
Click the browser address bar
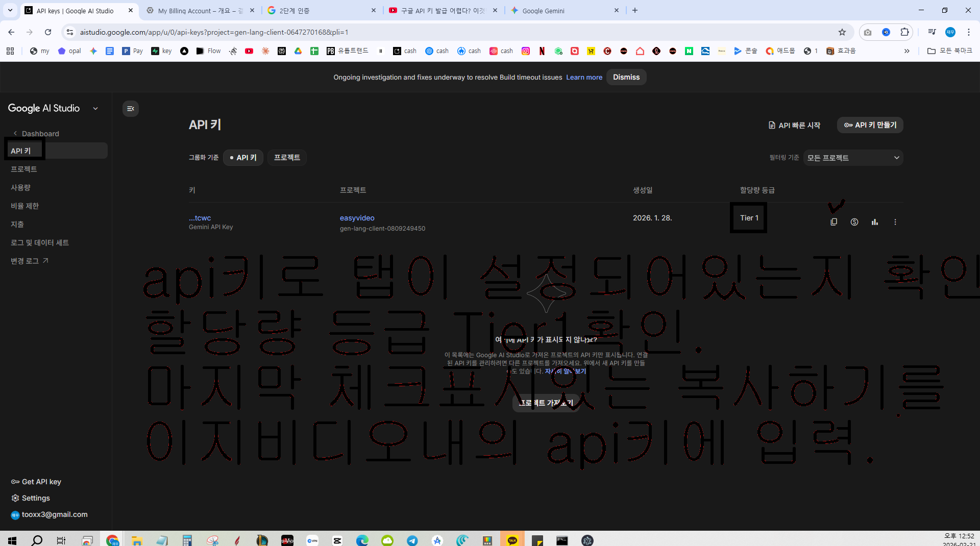[x=454, y=32]
